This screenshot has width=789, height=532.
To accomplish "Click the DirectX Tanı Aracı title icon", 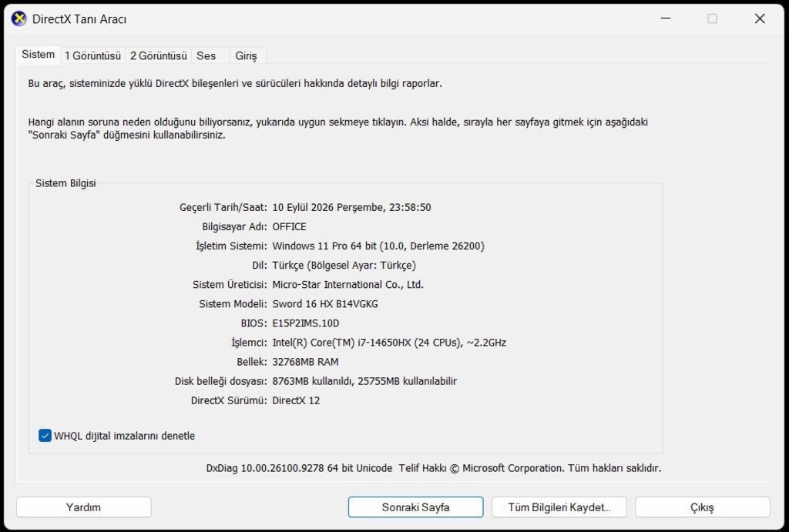I will 18,18.
